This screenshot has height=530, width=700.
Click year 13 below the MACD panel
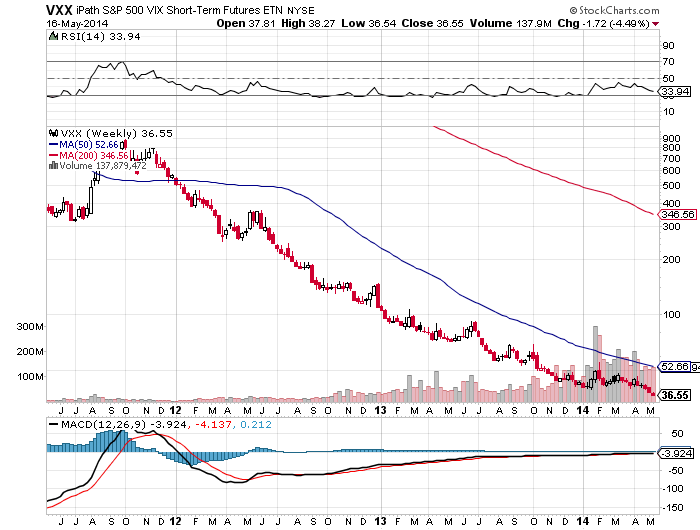tap(380, 521)
